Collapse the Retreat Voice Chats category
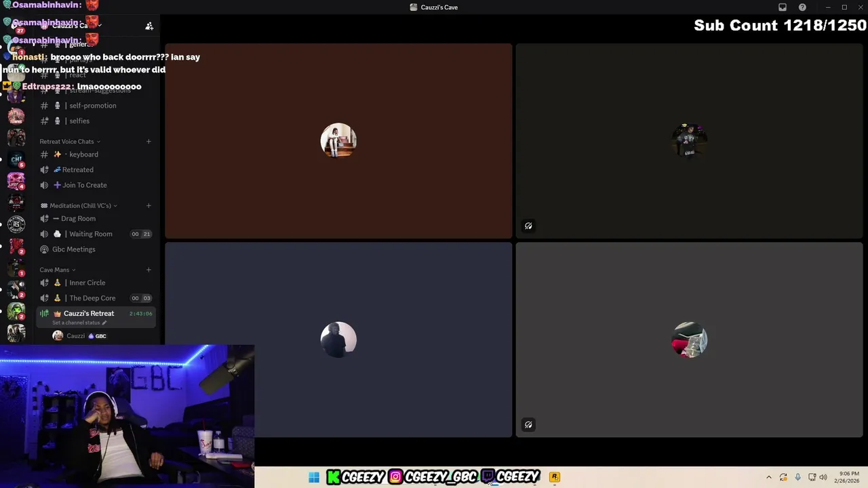 (70, 142)
